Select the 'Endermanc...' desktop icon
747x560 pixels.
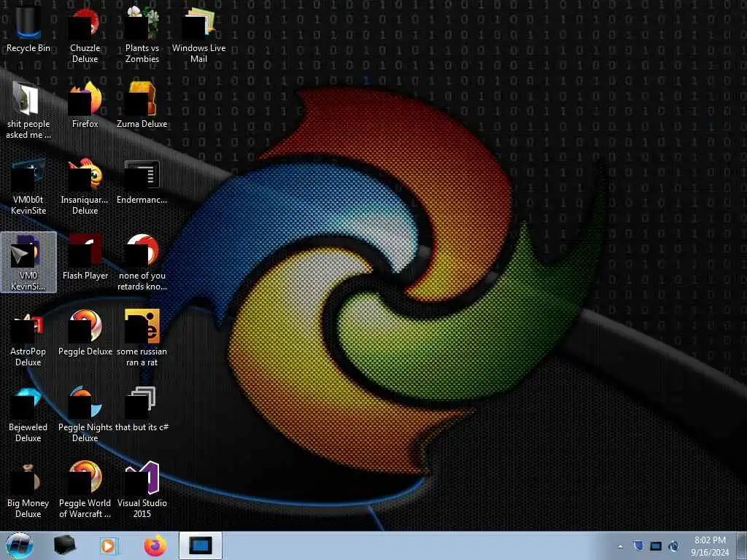142,181
